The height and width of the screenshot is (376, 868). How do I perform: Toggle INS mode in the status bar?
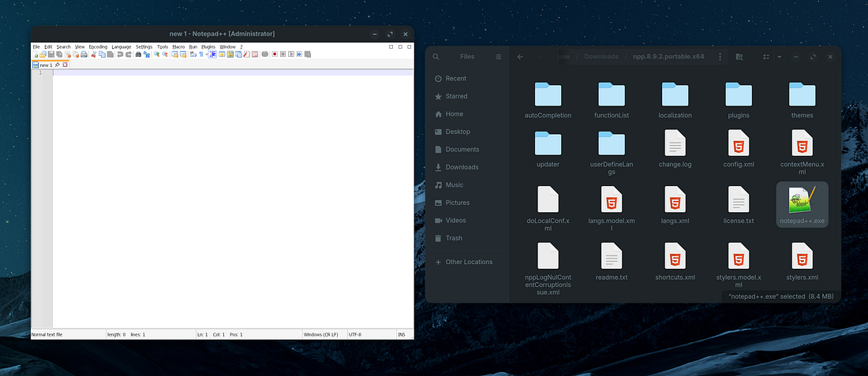tap(402, 334)
